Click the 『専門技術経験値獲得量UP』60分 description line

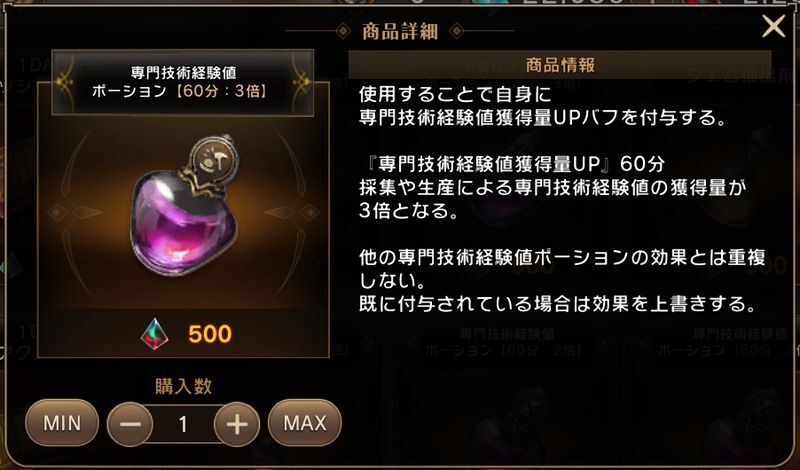[x=512, y=164]
